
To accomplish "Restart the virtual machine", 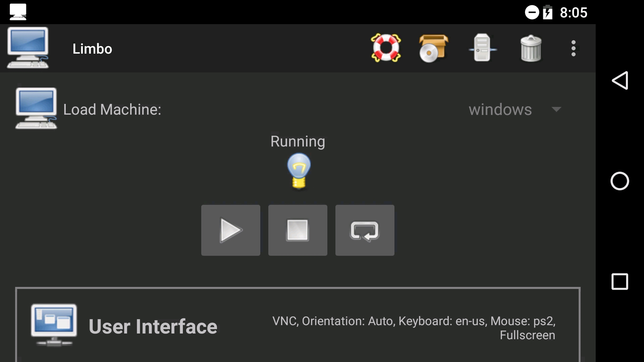I will tap(365, 230).
